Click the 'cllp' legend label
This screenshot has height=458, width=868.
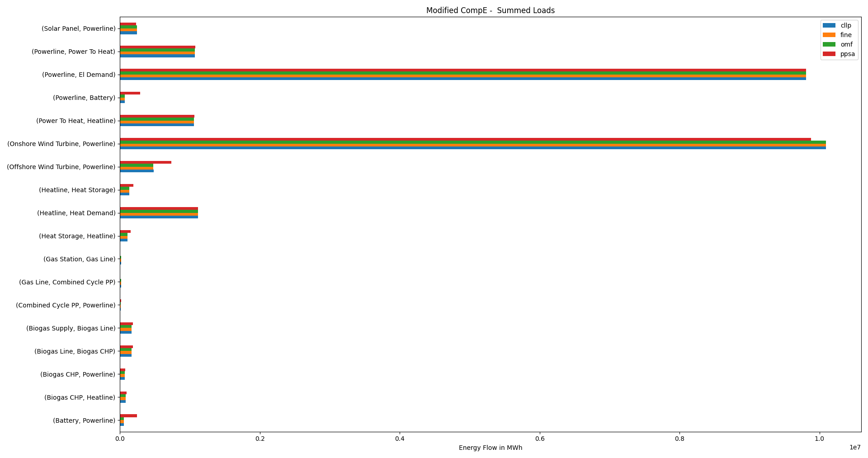point(846,25)
